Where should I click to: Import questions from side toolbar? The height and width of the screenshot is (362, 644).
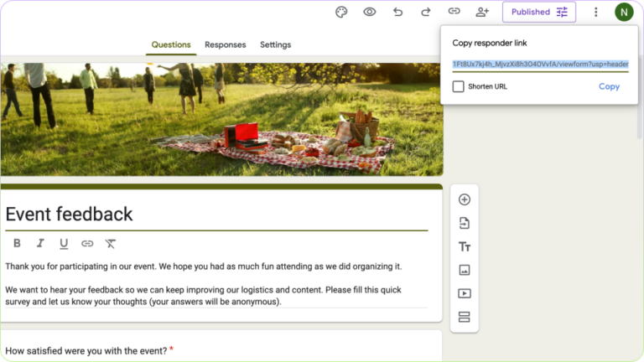[x=464, y=223]
